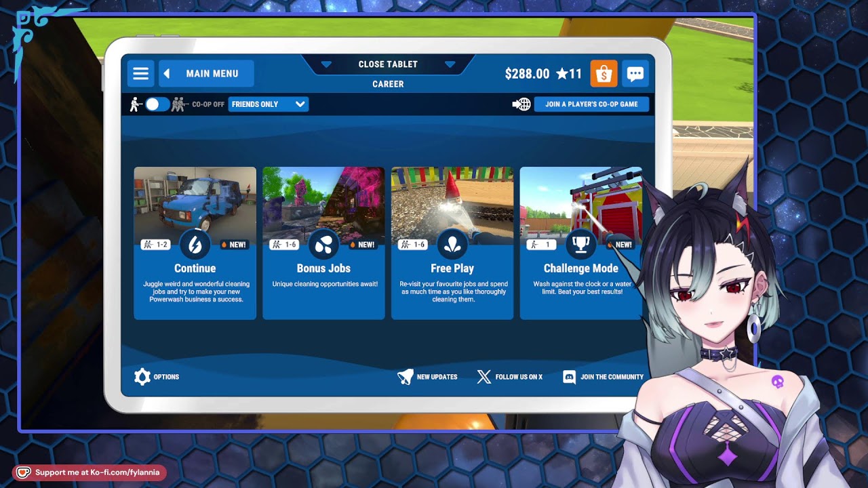The width and height of the screenshot is (868, 488).
Task: Click the globe co-op search icon
Action: [x=521, y=104]
